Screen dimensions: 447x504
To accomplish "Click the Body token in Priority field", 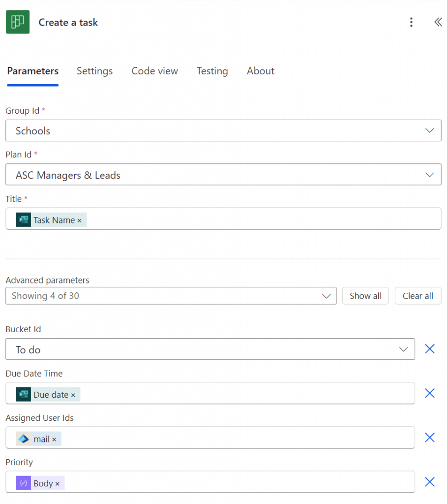I will [x=42, y=483].
